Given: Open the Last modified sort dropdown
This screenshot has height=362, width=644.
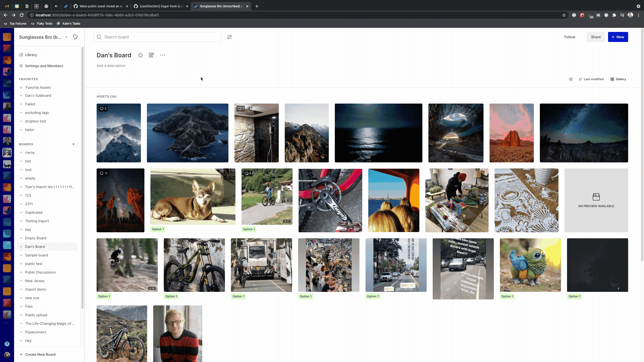Looking at the screenshot, I should [591, 79].
